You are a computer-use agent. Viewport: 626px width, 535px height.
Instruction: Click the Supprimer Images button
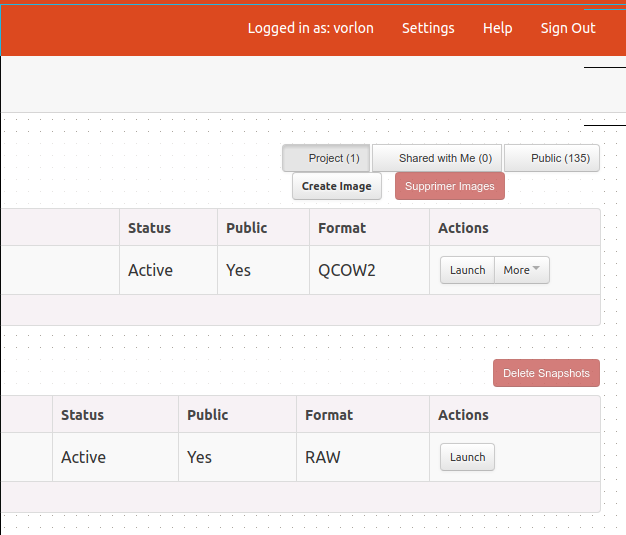tap(450, 186)
